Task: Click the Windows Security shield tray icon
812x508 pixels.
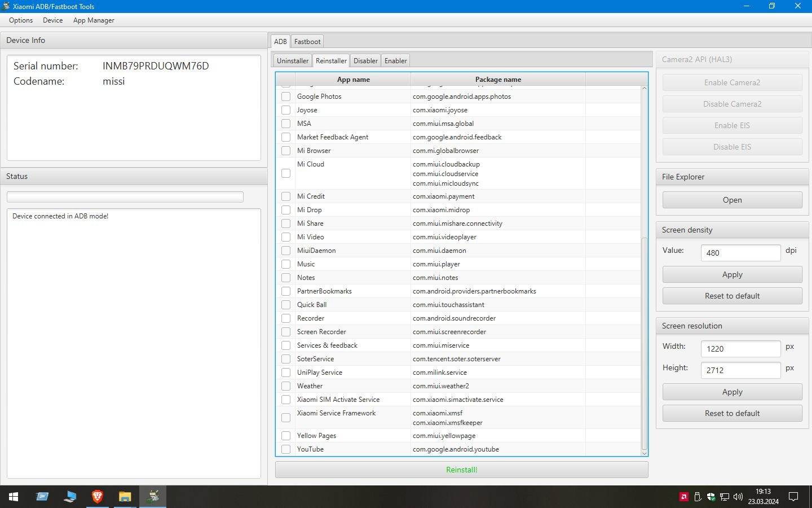Action: pos(711,497)
